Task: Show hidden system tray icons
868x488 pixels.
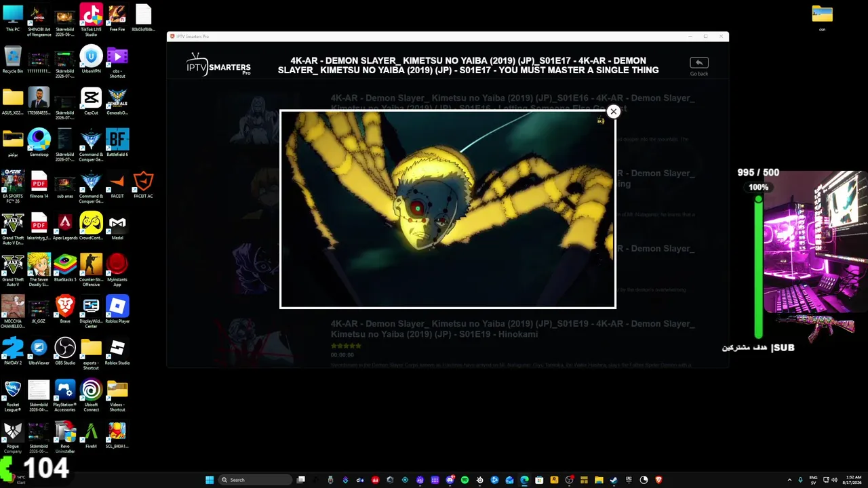Action: (x=789, y=480)
